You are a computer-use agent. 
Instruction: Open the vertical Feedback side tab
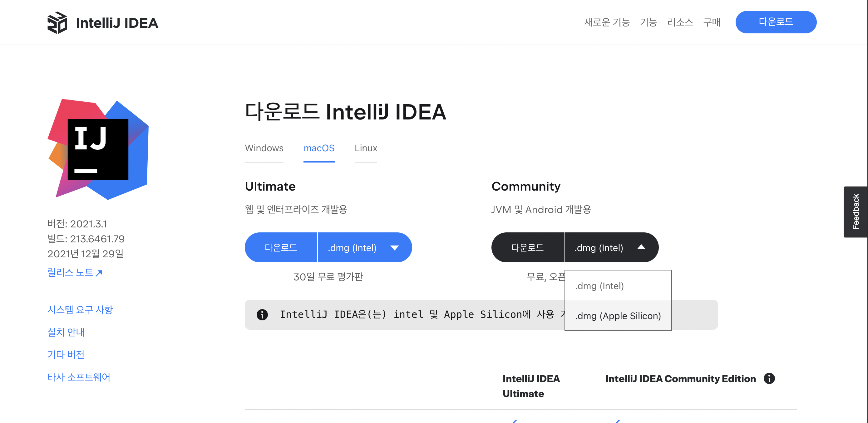pyautogui.click(x=856, y=212)
